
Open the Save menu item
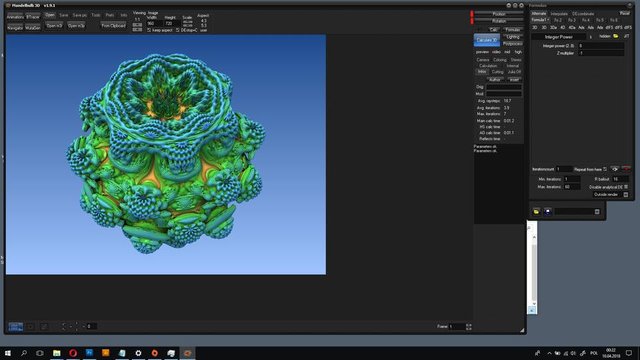[x=64, y=15]
